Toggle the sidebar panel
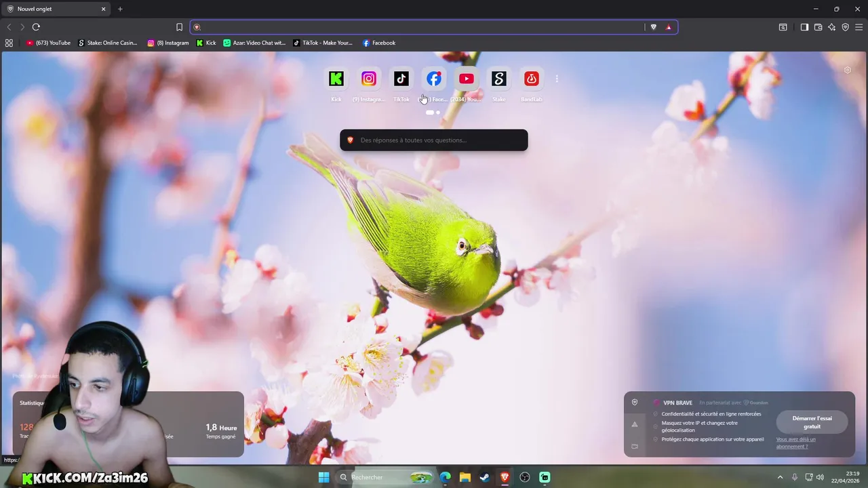The image size is (868, 488). coord(804,27)
